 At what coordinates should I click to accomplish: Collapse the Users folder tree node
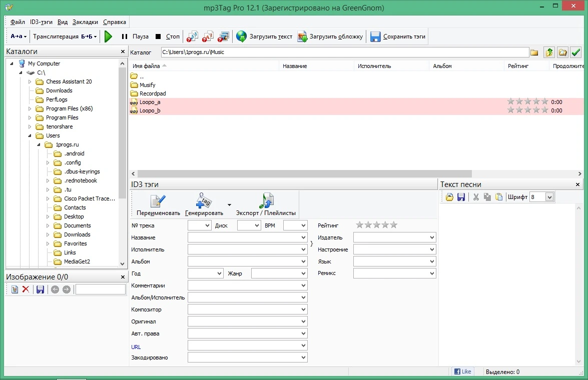[30, 135]
